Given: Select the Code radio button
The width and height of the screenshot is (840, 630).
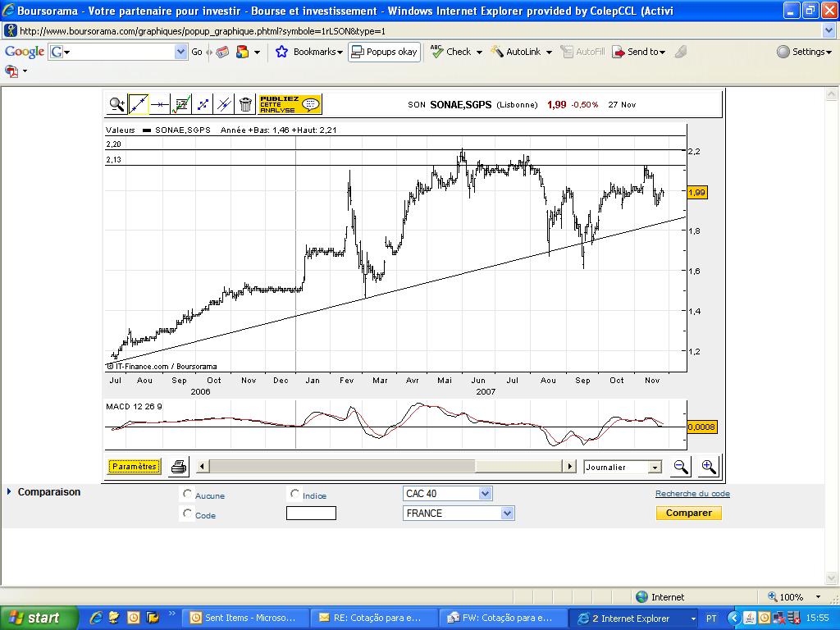Looking at the screenshot, I should coord(188,514).
